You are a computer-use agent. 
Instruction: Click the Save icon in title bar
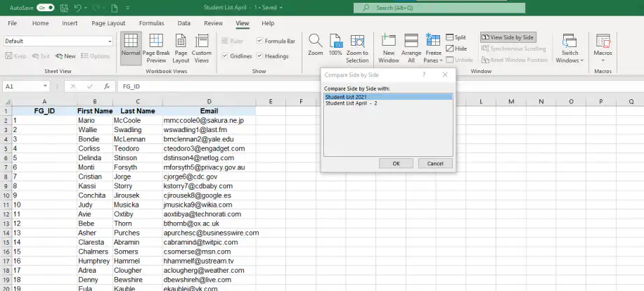coord(64,8)
